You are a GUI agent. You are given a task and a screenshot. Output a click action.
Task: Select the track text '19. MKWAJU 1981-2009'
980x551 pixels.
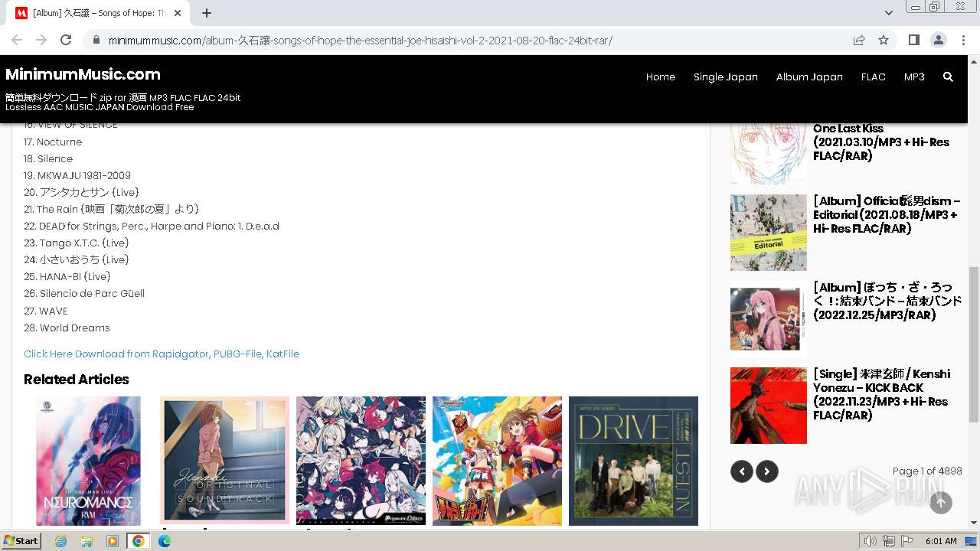click(x=77, y=175)
